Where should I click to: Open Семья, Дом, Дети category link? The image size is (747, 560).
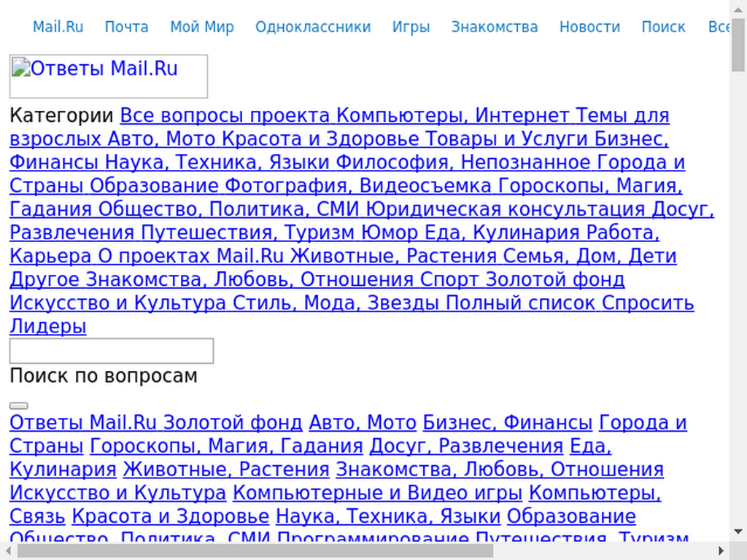point(589,256)
